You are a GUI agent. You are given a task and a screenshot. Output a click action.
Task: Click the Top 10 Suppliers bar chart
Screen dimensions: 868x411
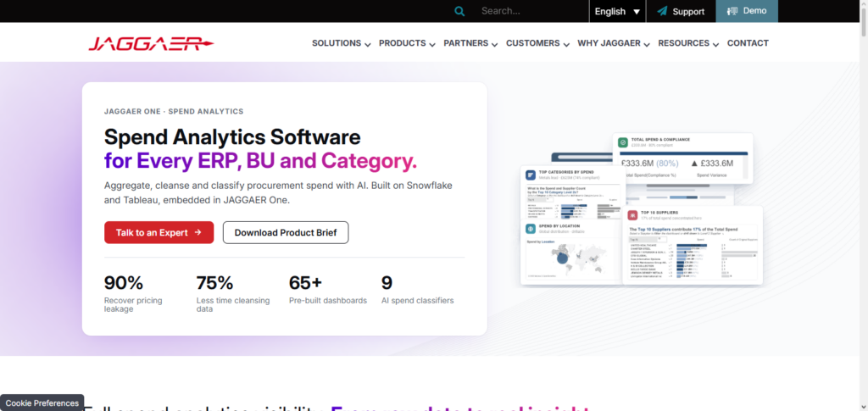click(x=693, y=259)
